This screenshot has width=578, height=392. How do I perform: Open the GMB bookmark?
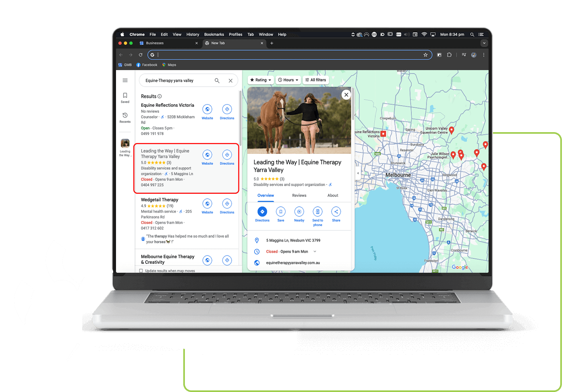pos(125,65)
